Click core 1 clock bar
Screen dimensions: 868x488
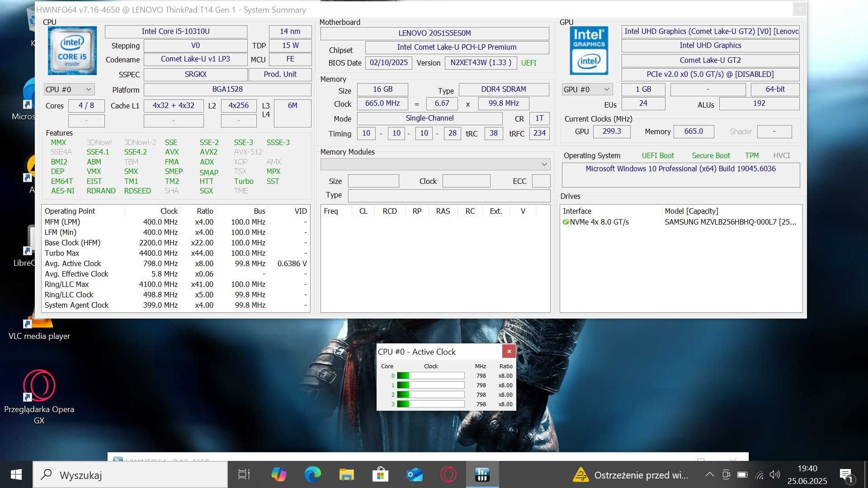(x=430, y=385)
